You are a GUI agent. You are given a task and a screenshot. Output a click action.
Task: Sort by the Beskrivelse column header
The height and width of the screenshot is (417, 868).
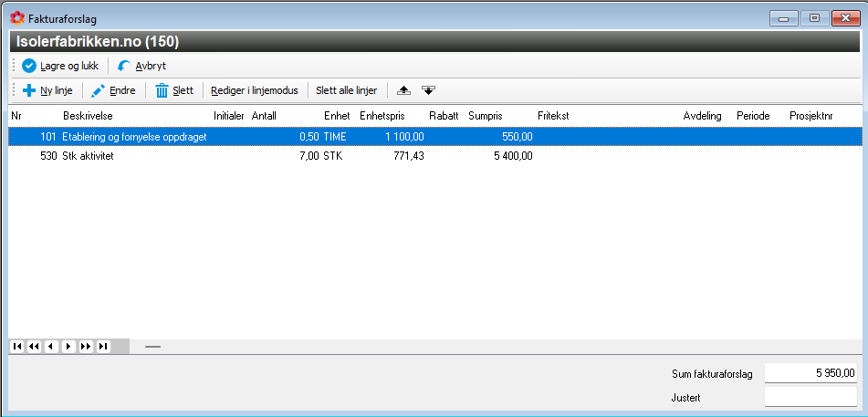[x=88, y=116]
